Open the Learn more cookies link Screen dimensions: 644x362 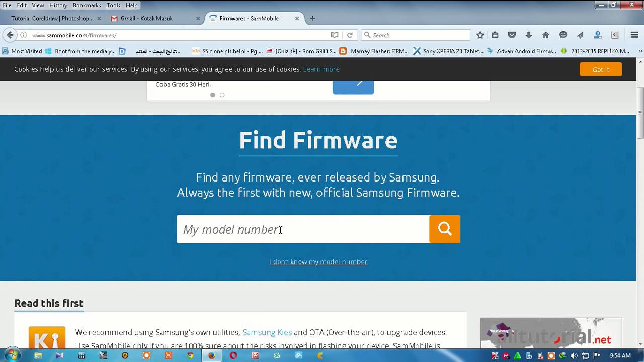[x=321, y=69]
